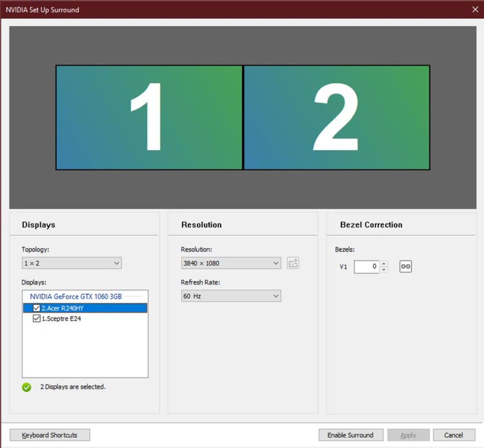The width and height of the screenshot is (484, 448).
Task: Select display 1 in the preview layout
Action: pyautogui.click(x=149, y=118)
